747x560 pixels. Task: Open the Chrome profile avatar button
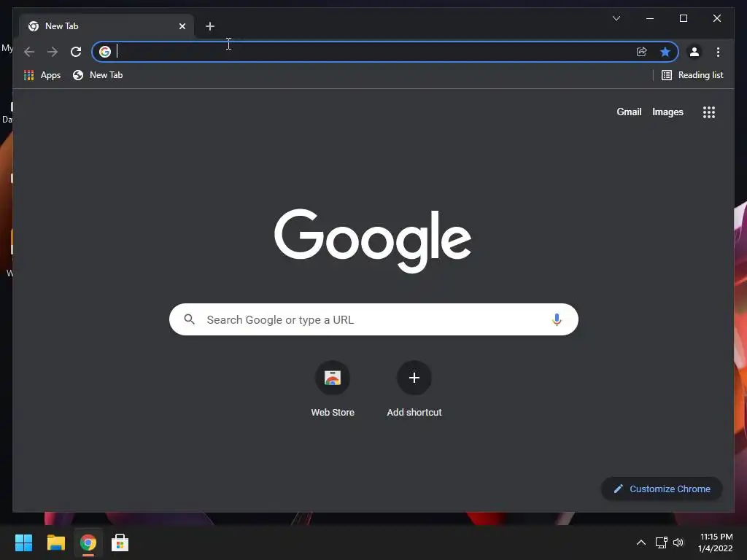click(694, 52)
